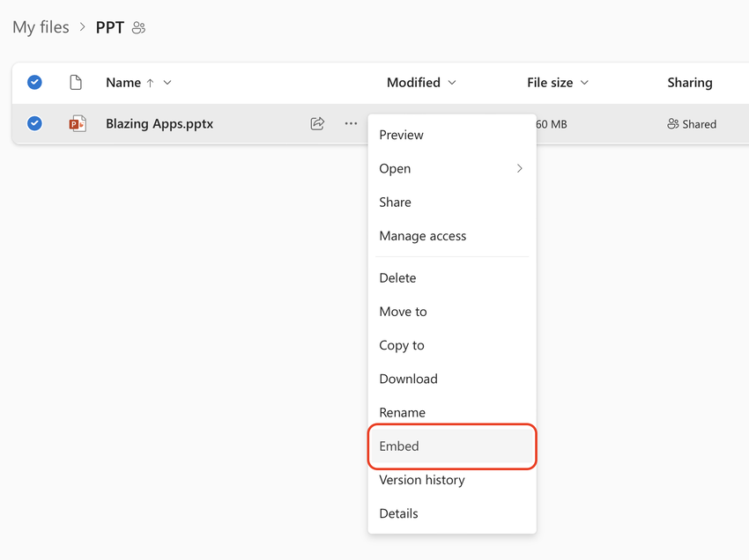This screenshot has height=560, width=749.
Task: Click the document icon in the header row
Action: point(76,81)
